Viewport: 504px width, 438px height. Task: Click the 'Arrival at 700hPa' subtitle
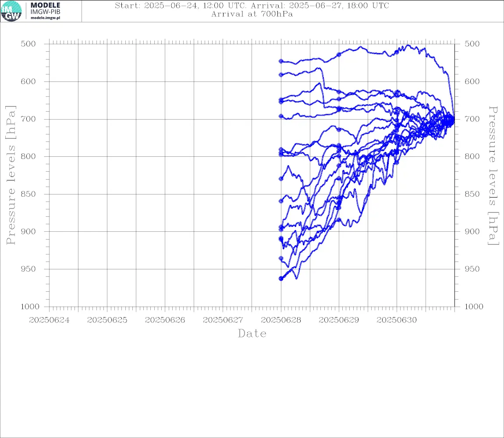click(252, 14)
